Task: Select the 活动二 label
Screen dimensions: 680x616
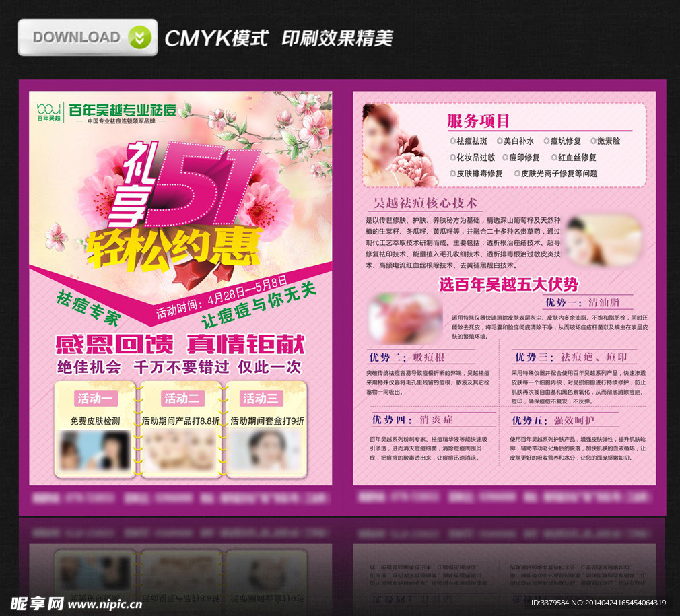Action: click(182, 399)
